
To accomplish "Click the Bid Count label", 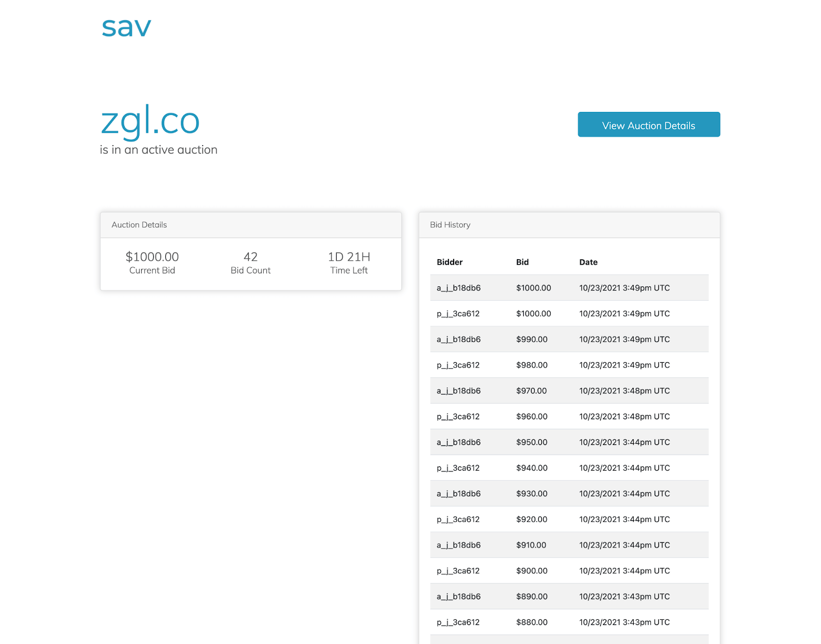I will (250, 270).
